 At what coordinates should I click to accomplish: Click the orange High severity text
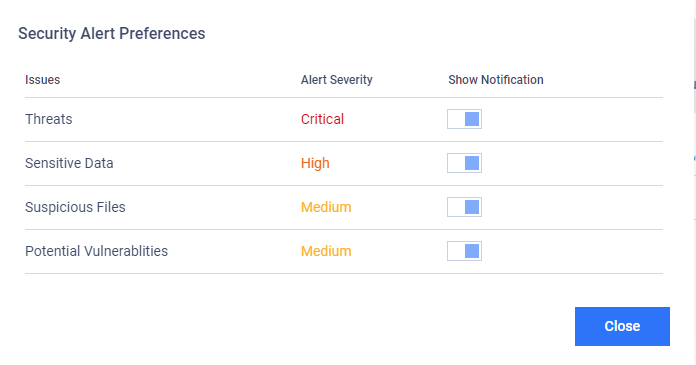coord(315,163)
